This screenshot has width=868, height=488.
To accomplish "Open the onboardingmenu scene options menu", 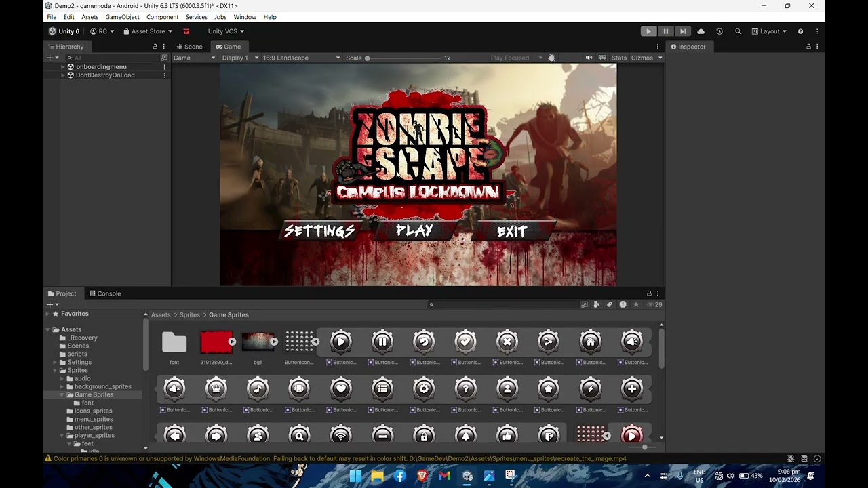I will point(164,67).
